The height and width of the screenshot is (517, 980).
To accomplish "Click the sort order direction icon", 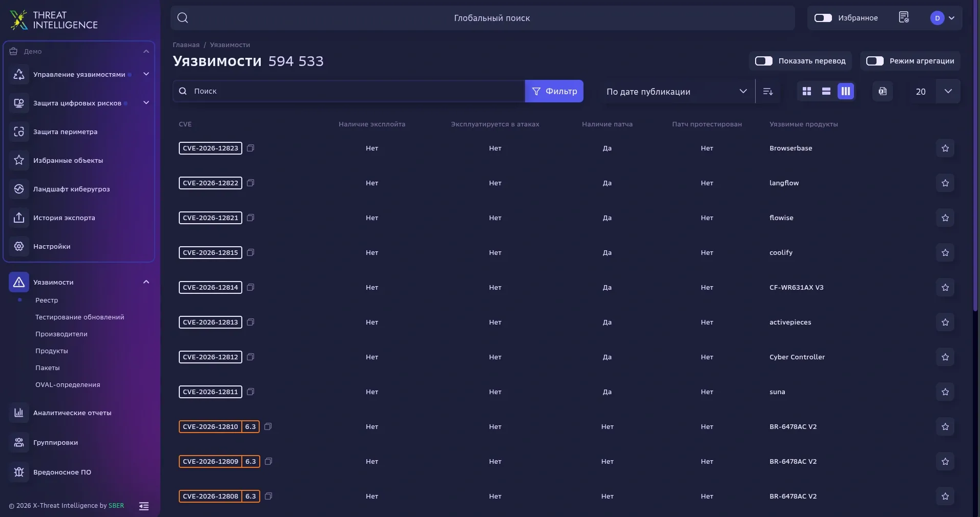I will (768, 91).
